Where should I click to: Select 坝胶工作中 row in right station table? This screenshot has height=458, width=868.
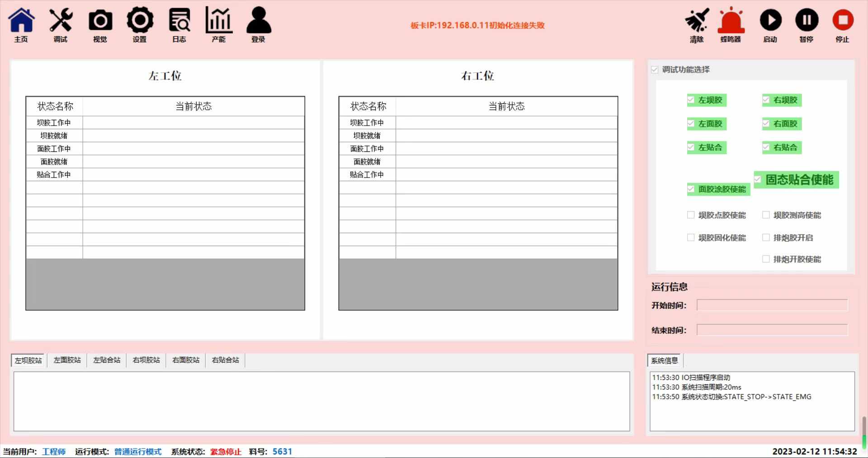pyautogui.click(x=478, y=123)
